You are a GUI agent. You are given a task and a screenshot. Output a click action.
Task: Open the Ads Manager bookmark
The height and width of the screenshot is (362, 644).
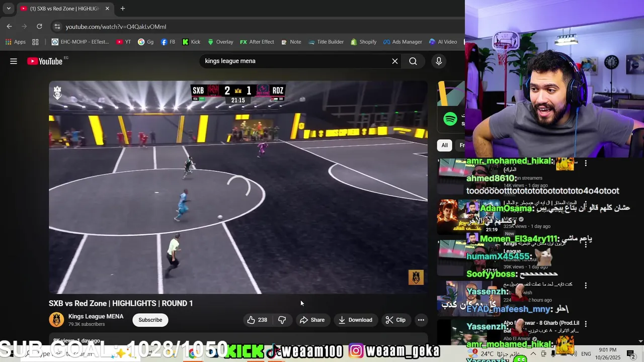tap(403, 42)
